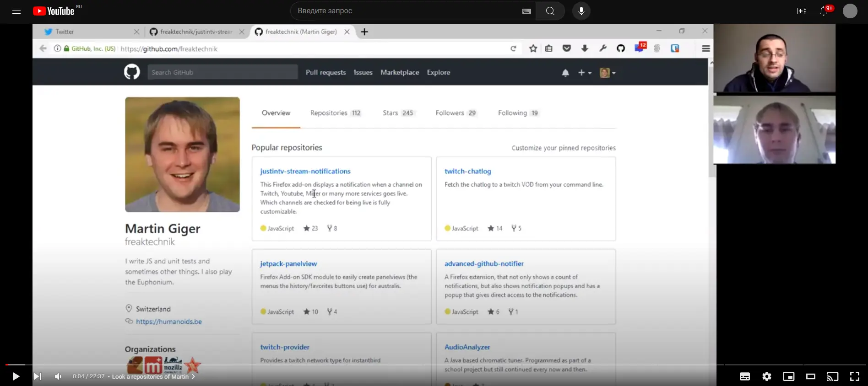The image size is (868, 386).
Task: Enable miniplayer mode
Action: 789,376
